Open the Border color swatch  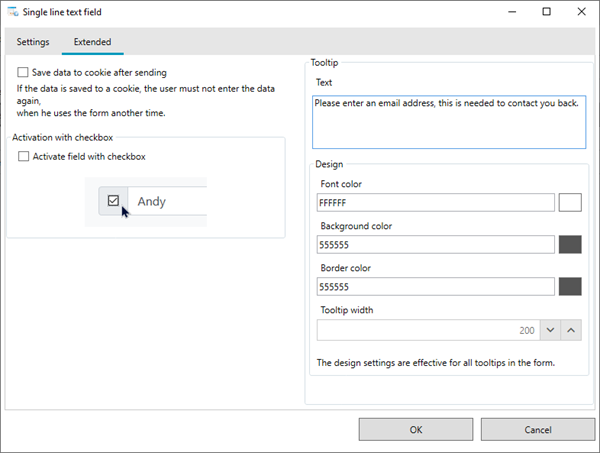[x=570, y=287]
